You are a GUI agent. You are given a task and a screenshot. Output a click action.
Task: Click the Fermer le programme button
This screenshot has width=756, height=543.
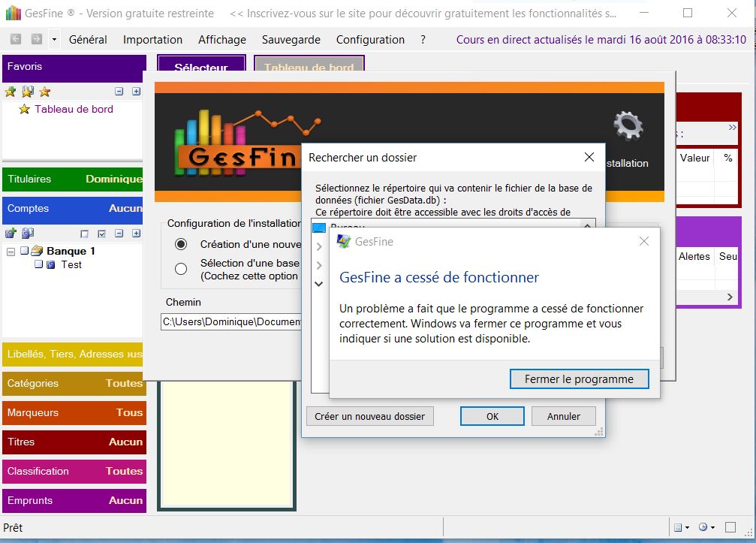pyautogui.click(x=578, y=379)
